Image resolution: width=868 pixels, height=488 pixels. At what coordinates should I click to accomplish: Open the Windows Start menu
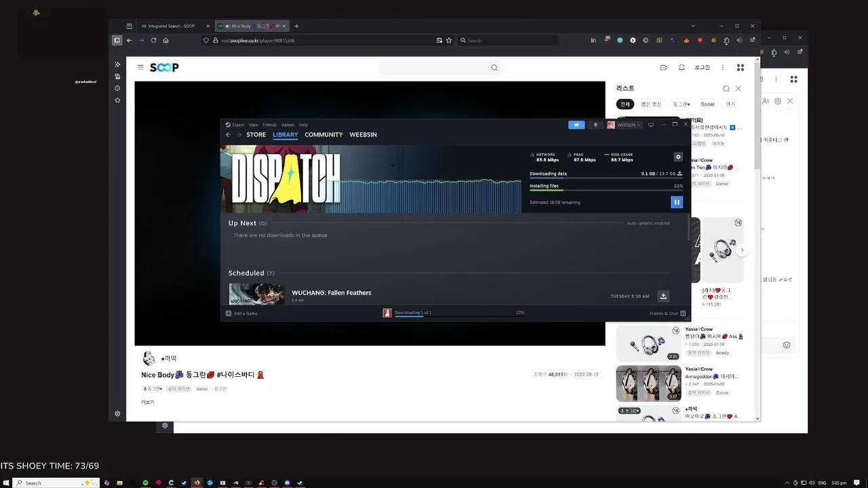pos(6,483)
